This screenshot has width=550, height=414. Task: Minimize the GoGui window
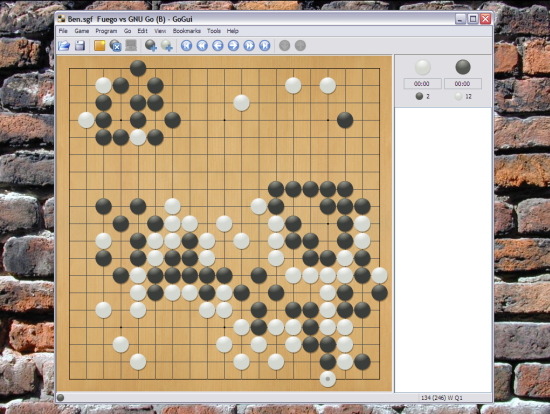coord(461,19)
